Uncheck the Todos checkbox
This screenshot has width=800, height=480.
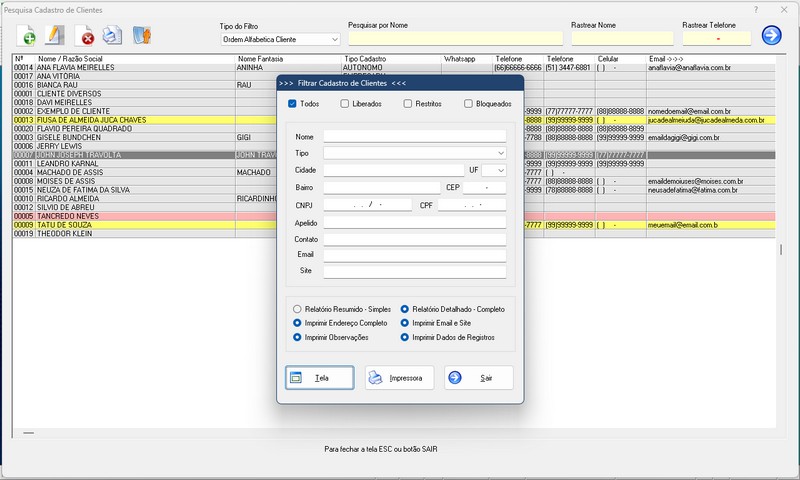coord(292,104)
